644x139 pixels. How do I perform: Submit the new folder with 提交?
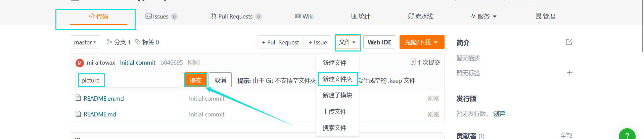[195, 80]
